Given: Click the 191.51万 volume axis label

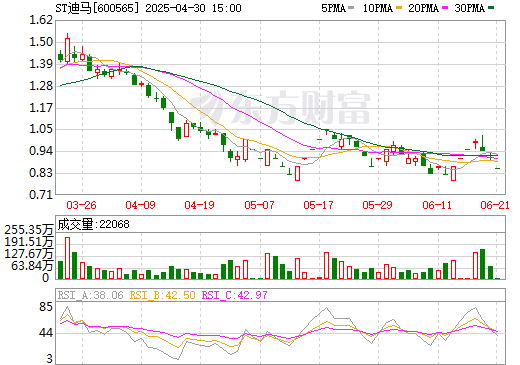Looking at the screenshot, I should click(x=29, y=242).
